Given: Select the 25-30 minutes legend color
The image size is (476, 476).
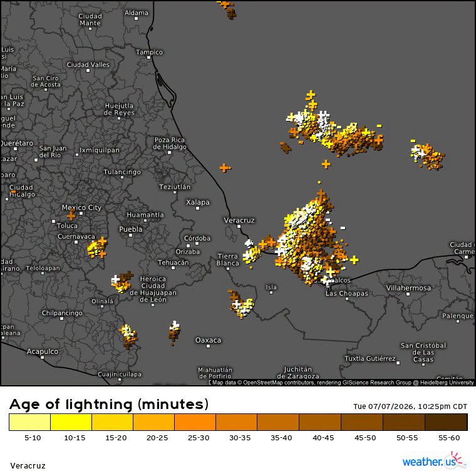Looking at the screenshot, I should pos(195,422).
